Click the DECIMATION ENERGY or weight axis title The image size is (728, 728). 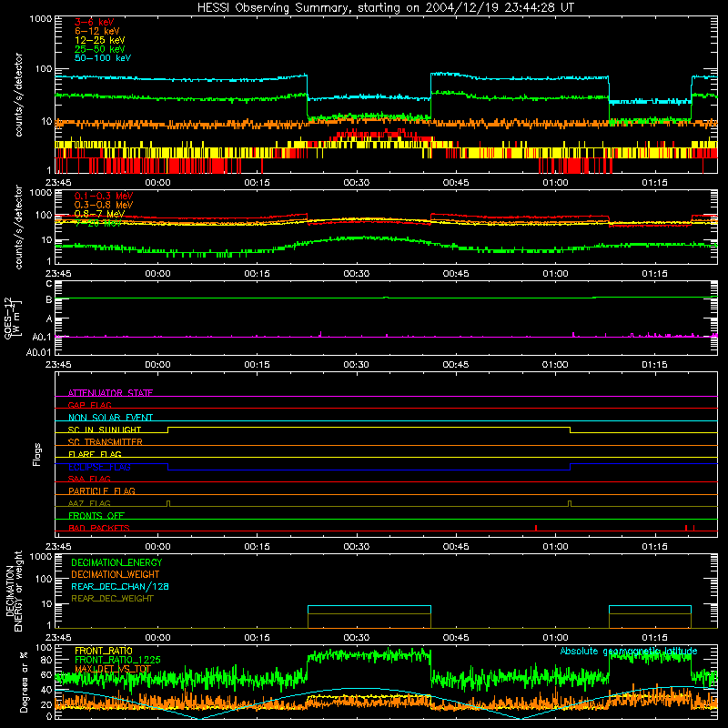pos(14,591)
